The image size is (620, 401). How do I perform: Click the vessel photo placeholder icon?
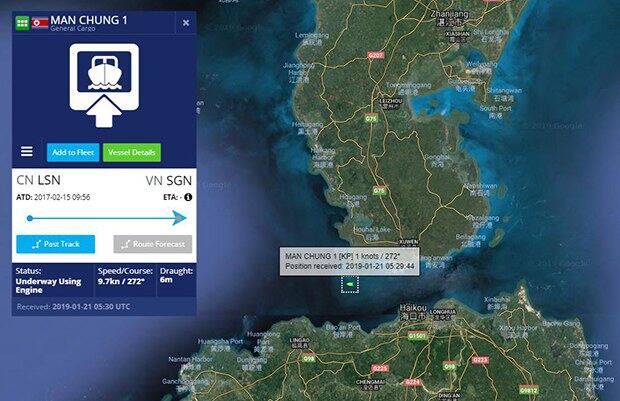[104, 85]
